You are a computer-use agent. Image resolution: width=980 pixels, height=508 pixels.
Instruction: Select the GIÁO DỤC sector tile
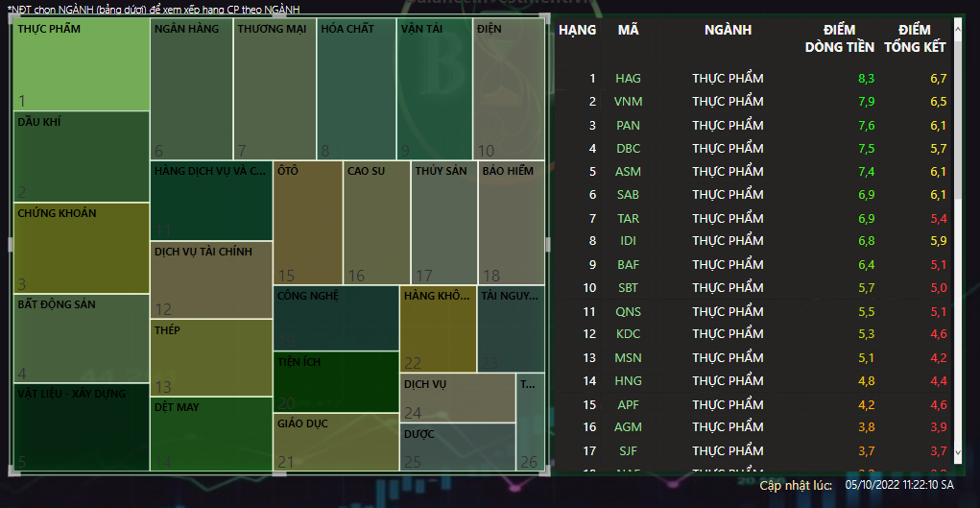point(336,442)
